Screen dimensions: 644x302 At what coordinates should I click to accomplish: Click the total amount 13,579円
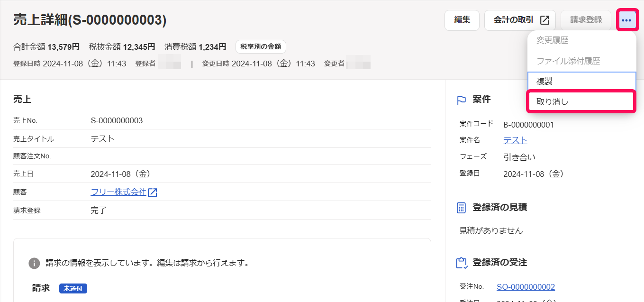(63, 47)
